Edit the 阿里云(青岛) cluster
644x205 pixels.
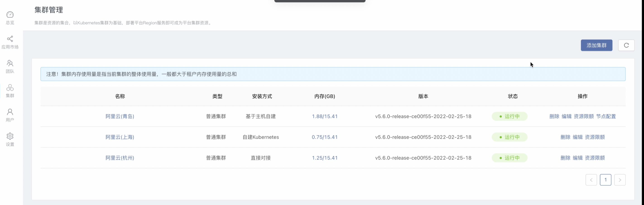[x=567, y=116]
